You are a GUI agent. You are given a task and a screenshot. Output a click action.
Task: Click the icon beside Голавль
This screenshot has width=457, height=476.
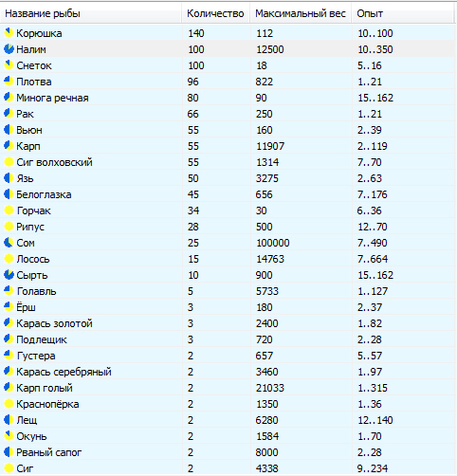[x=9, y=291]
